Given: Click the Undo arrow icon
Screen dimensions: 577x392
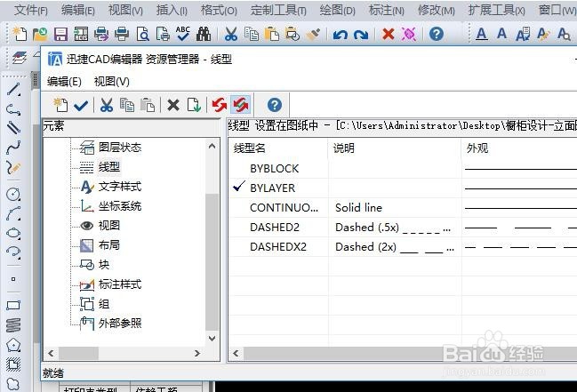Looking at the screenshot, I should 340,35.
